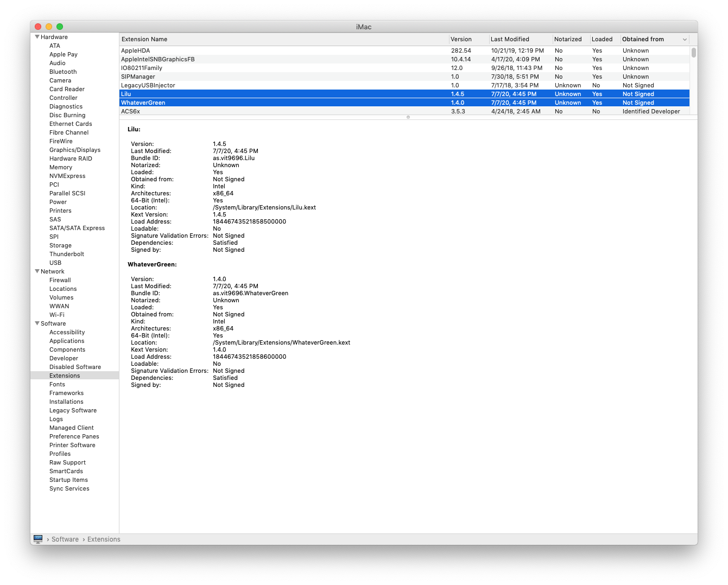The width and height of the screenshot is (728, 585).
Task: Select NVMExpress in the sidebar
Action: click(67, 176)
